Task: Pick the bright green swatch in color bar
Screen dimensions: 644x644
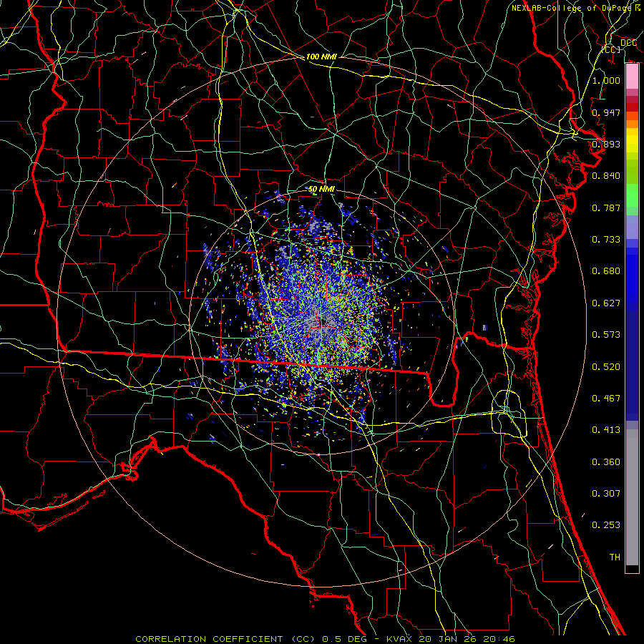Action: point(632,196)
